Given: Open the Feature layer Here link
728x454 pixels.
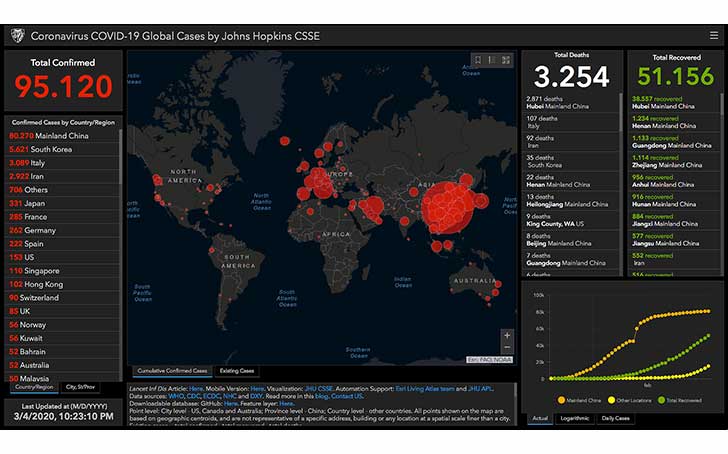Looking at the screenshot, I should (x=286, y=403).
